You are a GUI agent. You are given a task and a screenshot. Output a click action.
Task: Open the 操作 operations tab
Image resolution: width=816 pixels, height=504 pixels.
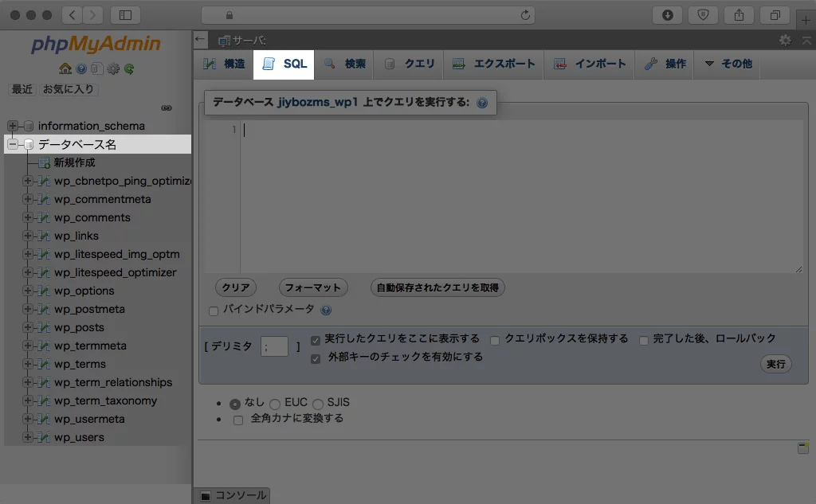click(665, 64)
